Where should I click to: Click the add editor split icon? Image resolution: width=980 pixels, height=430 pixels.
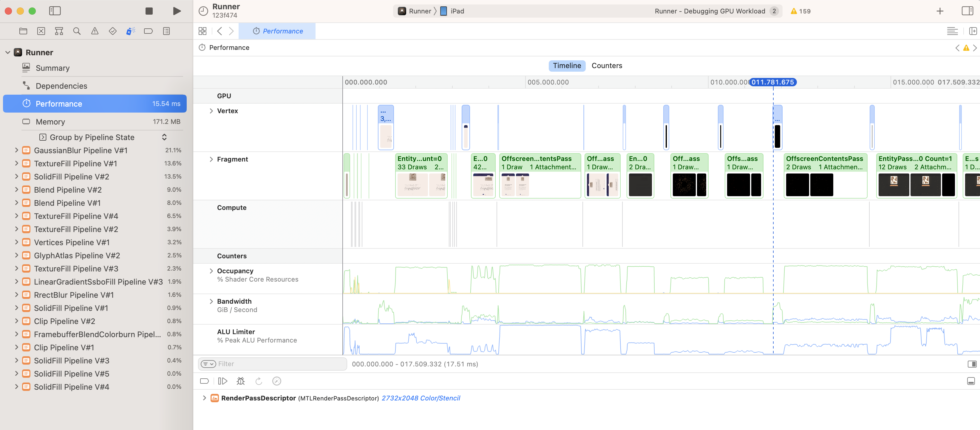[972, 31]
